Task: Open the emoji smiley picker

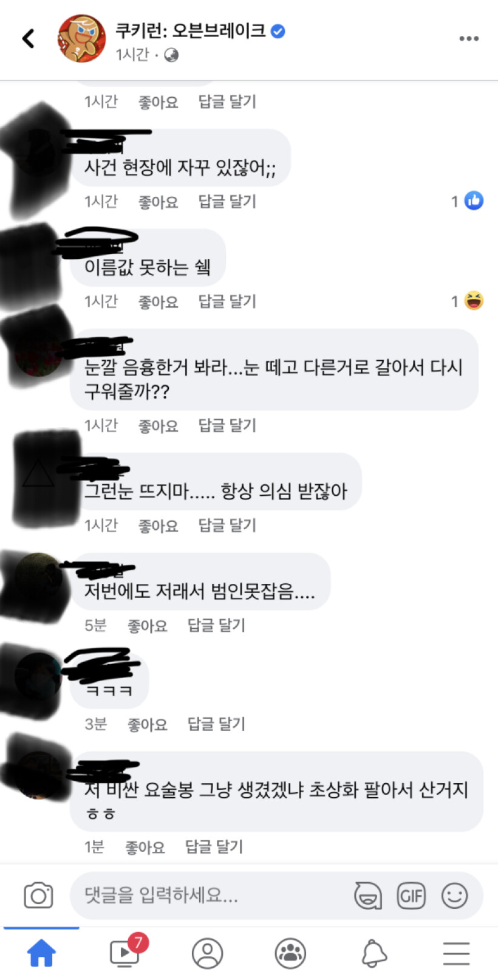Action: [454, 896]
